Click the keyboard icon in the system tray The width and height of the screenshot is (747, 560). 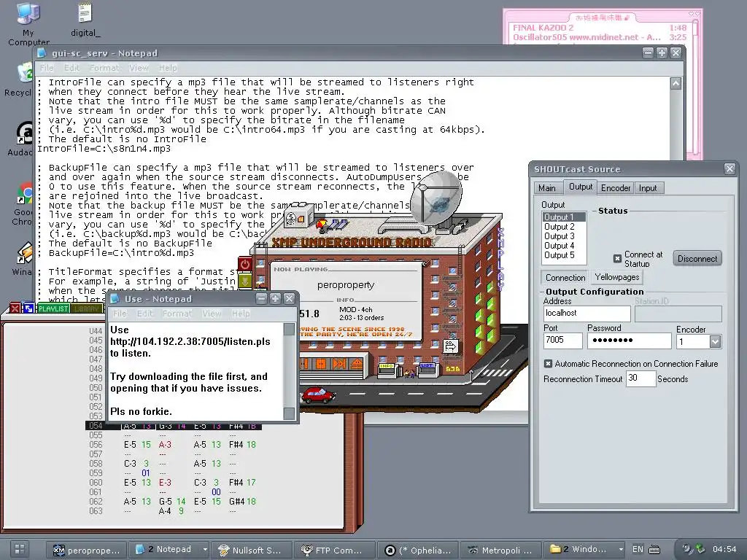click(654, 550)
